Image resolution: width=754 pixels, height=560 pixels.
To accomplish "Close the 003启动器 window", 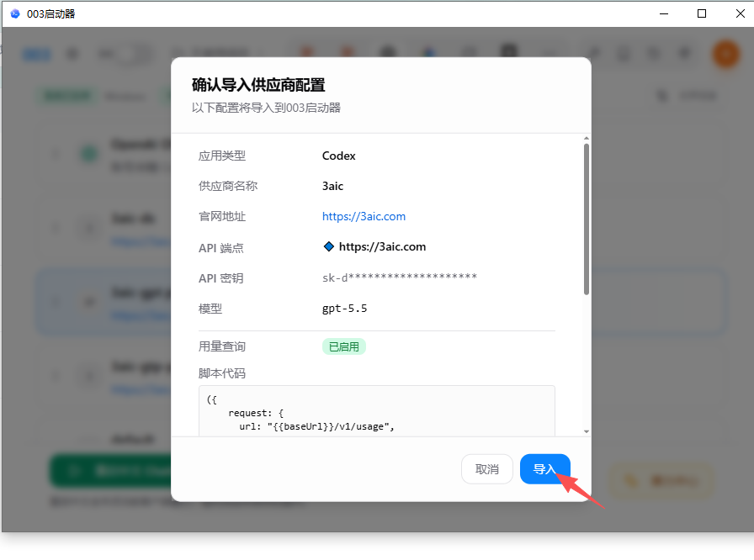I will coord(740,13).
